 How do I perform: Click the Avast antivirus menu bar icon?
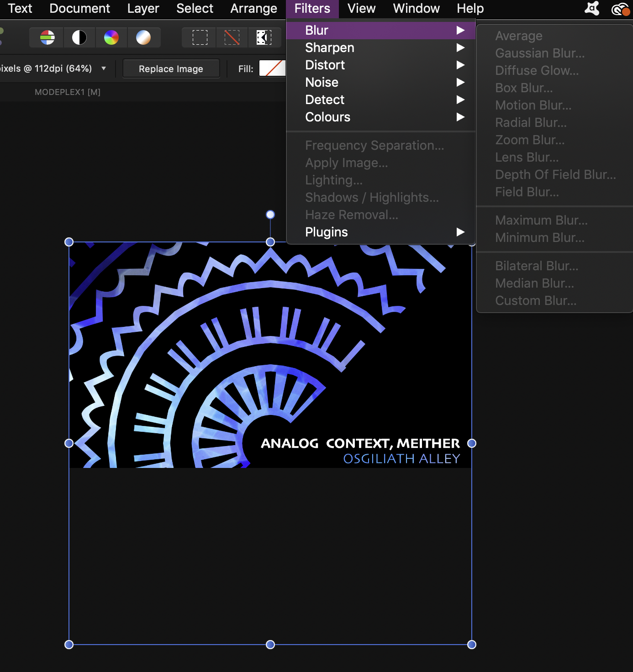click(591, 8)
